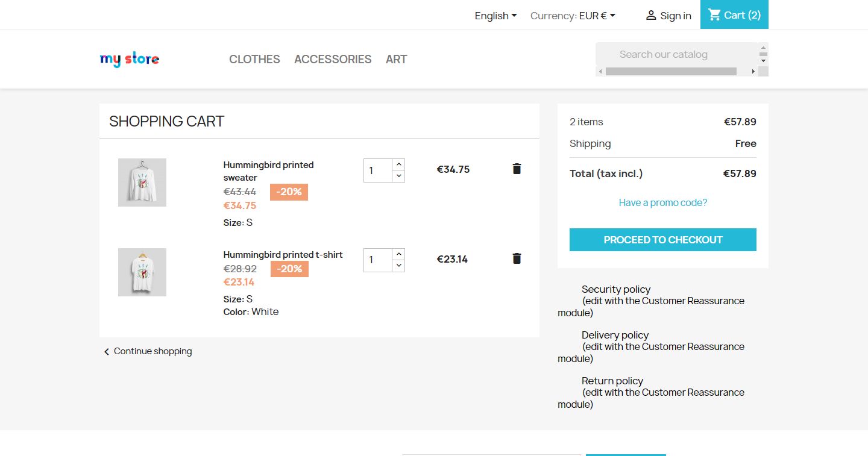Delete Hummingbird printed sweater from cart
This screenshot has height=456, width=868.
coord(517,169)
